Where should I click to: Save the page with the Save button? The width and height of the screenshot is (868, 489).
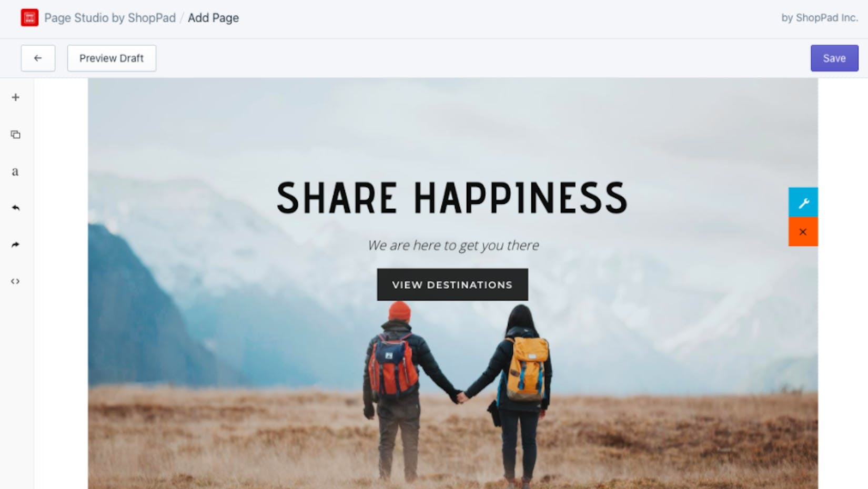point(834,58)
